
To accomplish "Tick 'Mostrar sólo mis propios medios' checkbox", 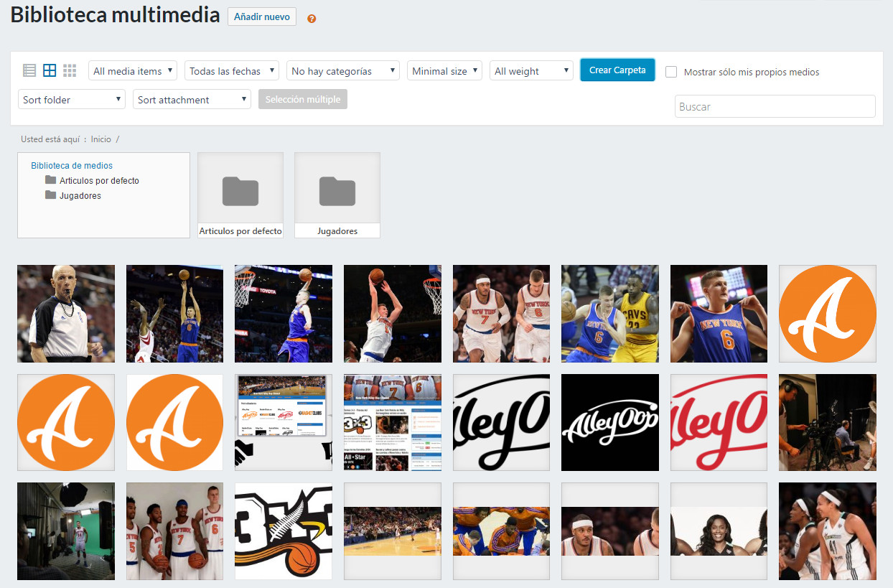I will (x=671, y=72).
